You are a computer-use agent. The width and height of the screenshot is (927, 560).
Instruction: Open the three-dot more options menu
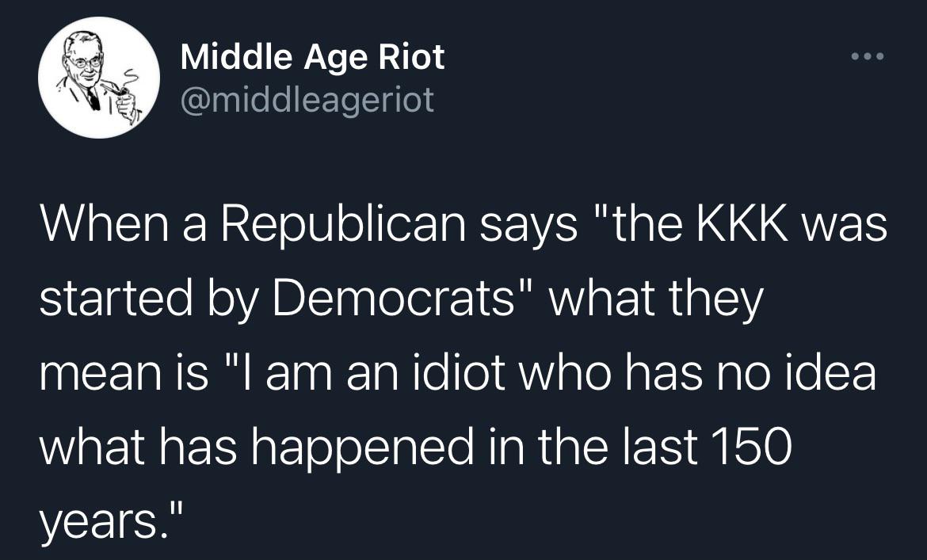868,57
